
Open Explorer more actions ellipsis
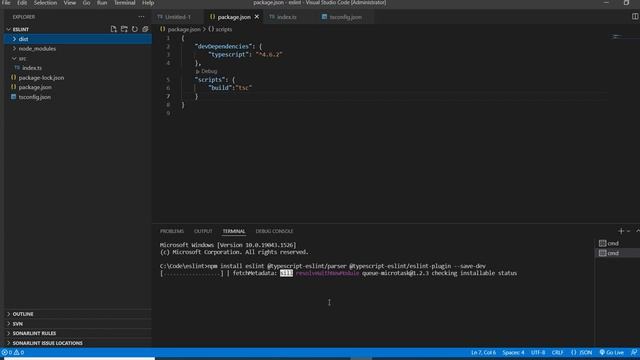pyautogui.click(x=141, y=17)
